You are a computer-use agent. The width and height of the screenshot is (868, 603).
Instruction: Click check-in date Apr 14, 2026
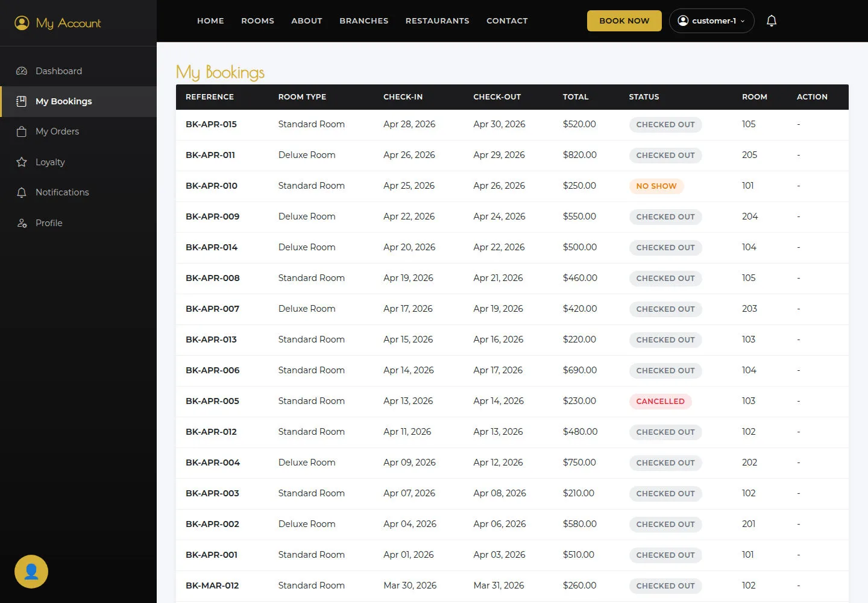[409, 370]
